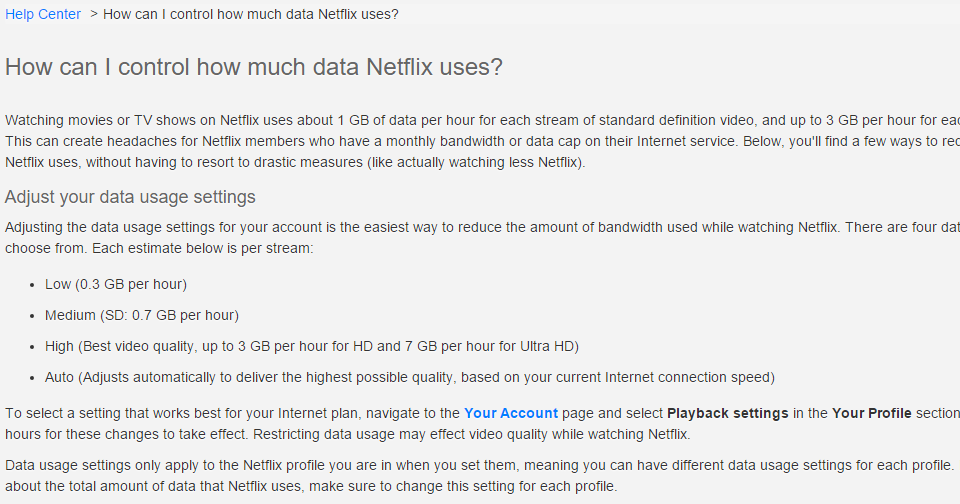Click the line starting 'Adjusting the data usage settings'

(480, 227)
